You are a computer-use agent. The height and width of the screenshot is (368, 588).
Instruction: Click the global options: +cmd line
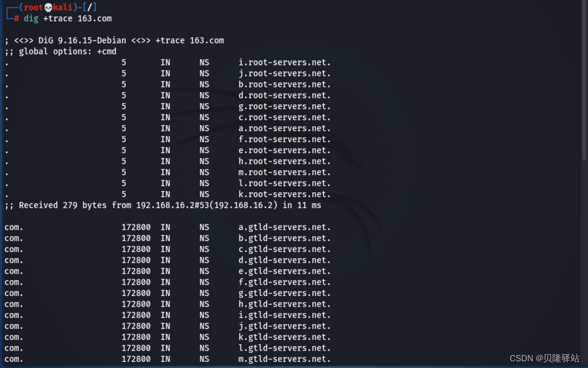click(61, 51)
